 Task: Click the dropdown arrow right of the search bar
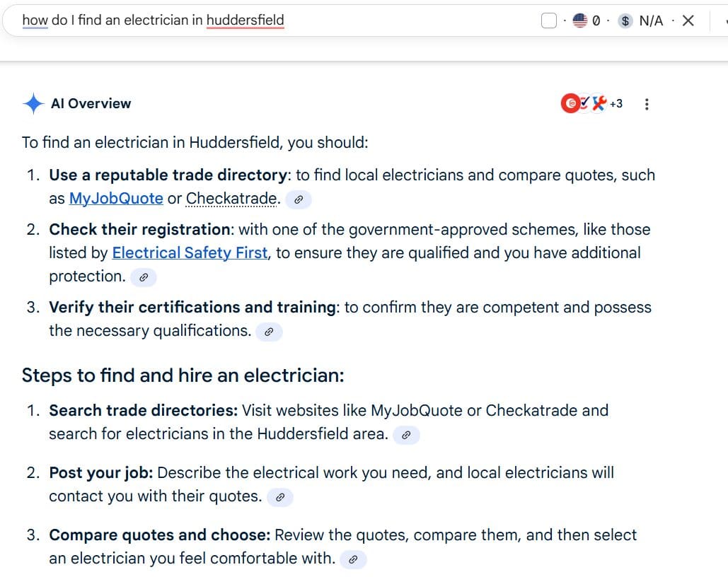pyautogui.click(x=724, y=21)
